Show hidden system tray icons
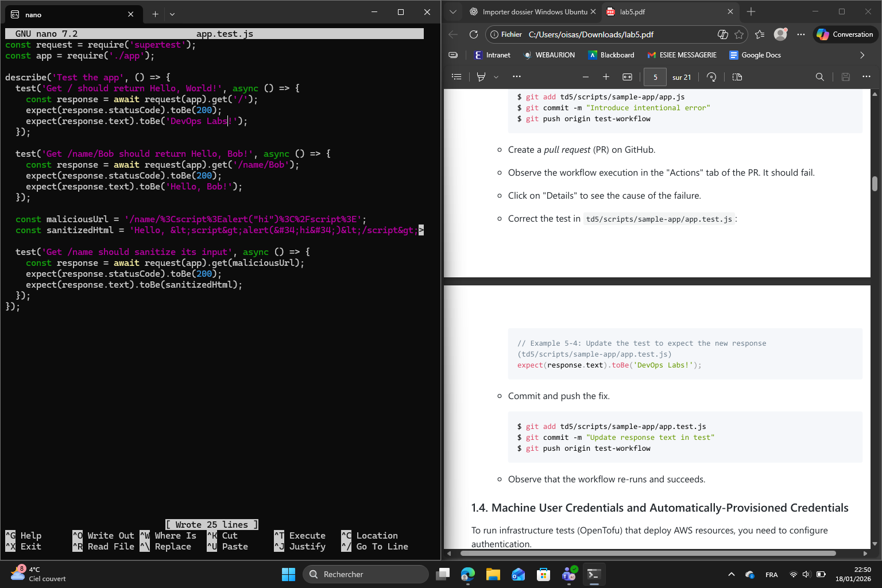Screen dimensions: 882x588 coord(732,574)
